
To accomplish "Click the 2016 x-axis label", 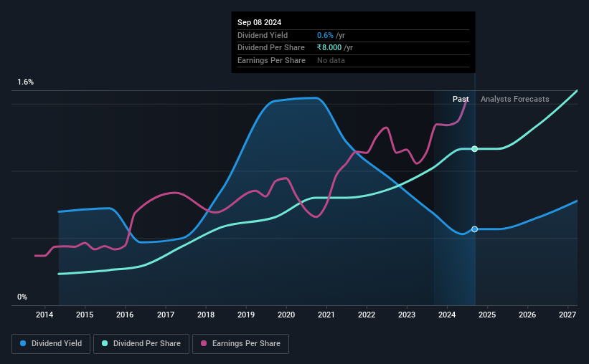I will point(125,315).
